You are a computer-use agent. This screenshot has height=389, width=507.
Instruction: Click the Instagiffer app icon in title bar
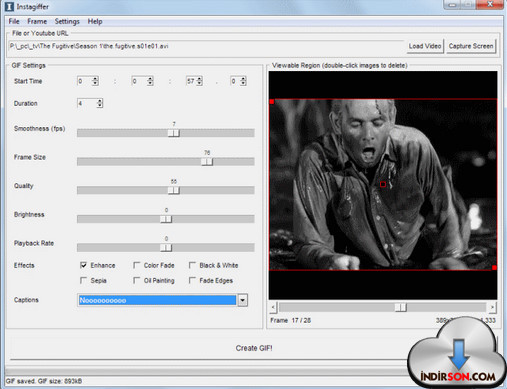9,6
